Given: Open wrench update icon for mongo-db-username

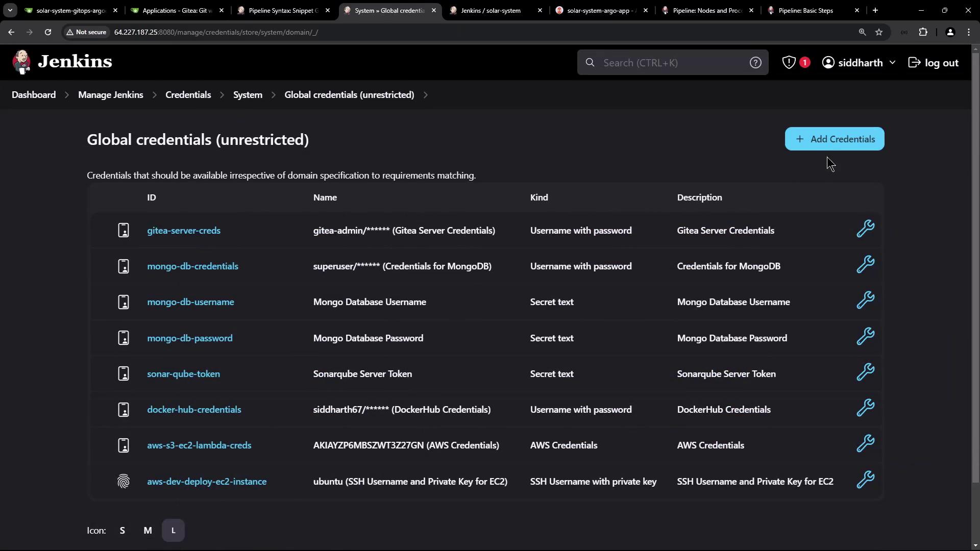Looking at the screenshot, I should pos(865,300).
